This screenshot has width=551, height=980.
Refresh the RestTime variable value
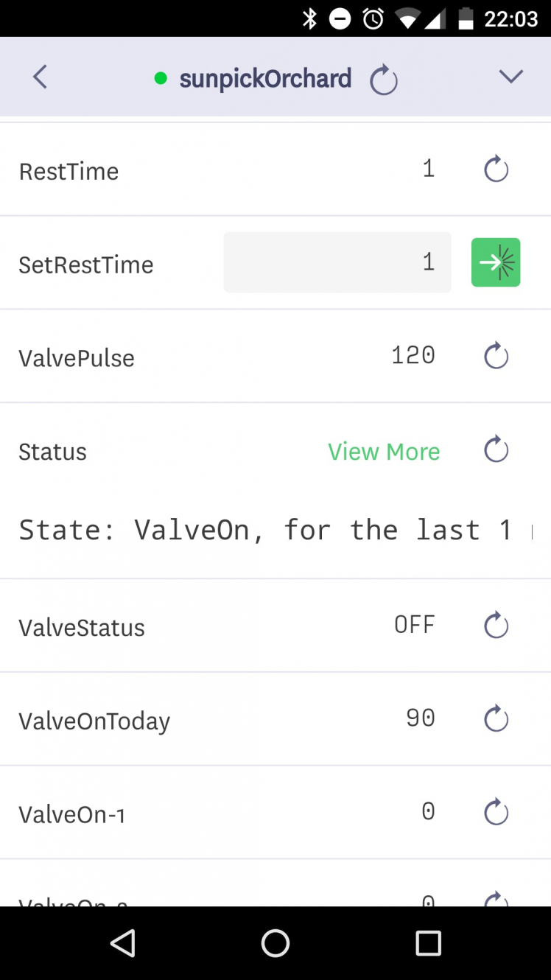(x=496, y=169)
